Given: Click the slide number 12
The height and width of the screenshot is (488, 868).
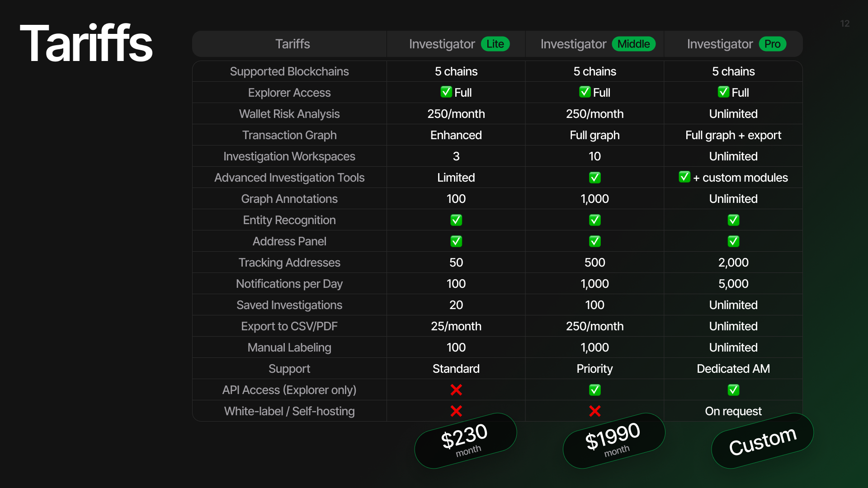Looking at the screenshot, I should tap(844, 23).
